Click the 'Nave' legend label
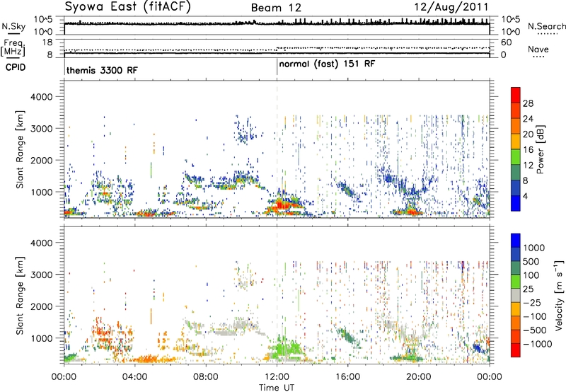The image size is (566, 392). [538, 49]
